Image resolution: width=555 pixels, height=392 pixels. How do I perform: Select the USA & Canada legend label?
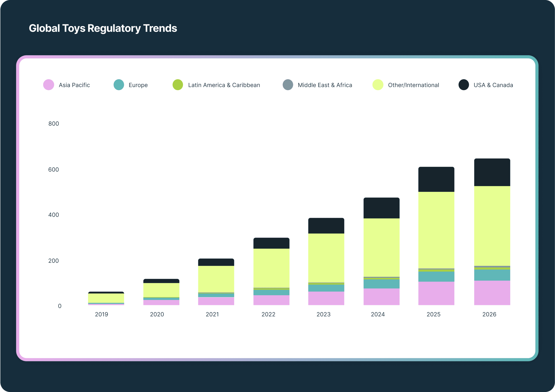point(493,85)
